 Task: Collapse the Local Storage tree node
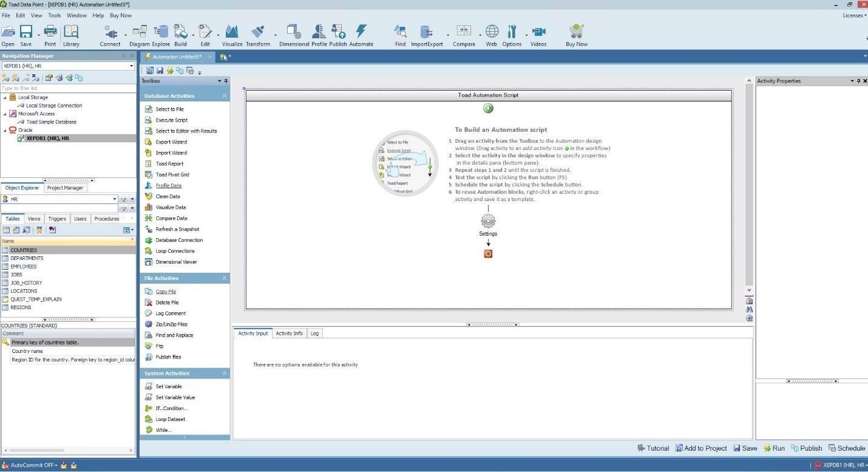[x=5, y=97]
